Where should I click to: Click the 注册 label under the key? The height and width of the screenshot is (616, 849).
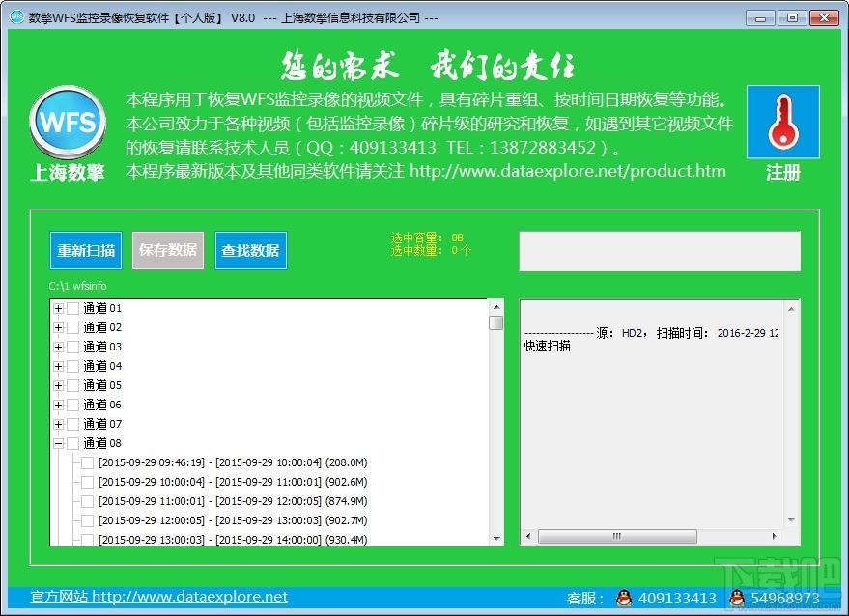(x=783, y=173)
